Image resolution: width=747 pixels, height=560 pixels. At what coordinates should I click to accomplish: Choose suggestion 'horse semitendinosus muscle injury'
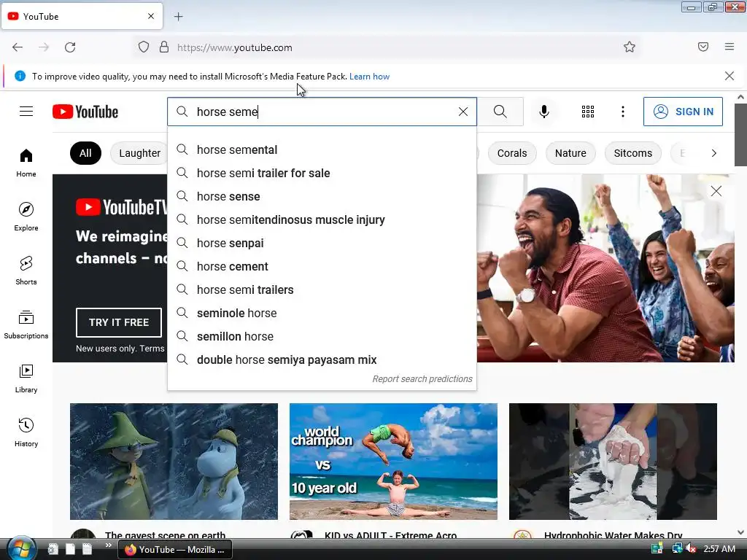(x=322, y=219)
